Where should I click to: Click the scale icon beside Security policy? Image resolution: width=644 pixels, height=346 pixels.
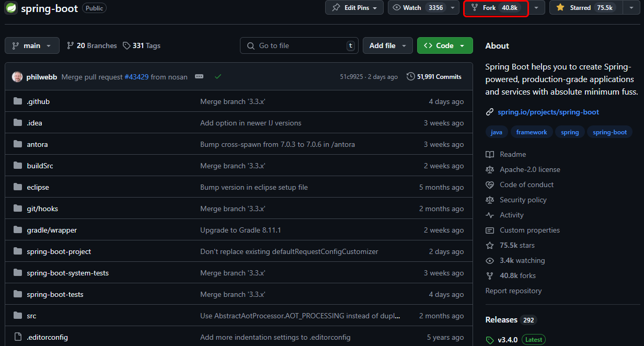point(490,200)
